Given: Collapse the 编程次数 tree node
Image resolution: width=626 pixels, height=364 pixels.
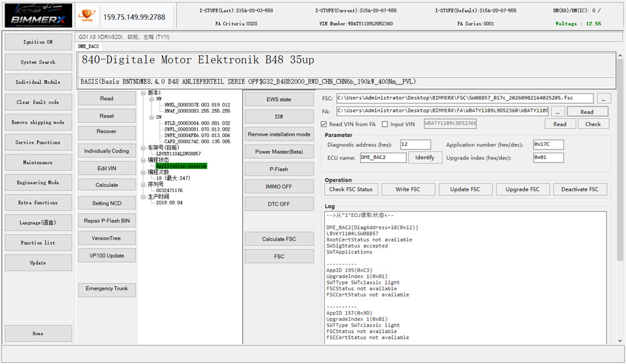Looking at the screenshot, I should tap(143, 172).
